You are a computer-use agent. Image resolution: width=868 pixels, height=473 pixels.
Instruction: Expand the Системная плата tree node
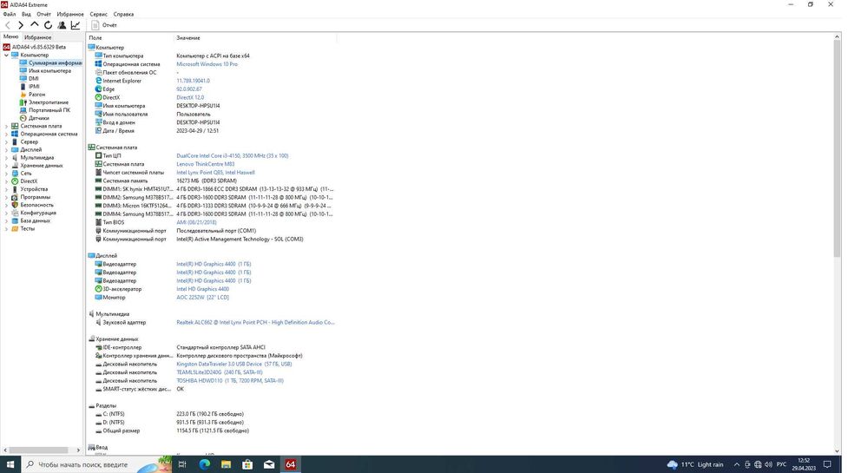6,126
